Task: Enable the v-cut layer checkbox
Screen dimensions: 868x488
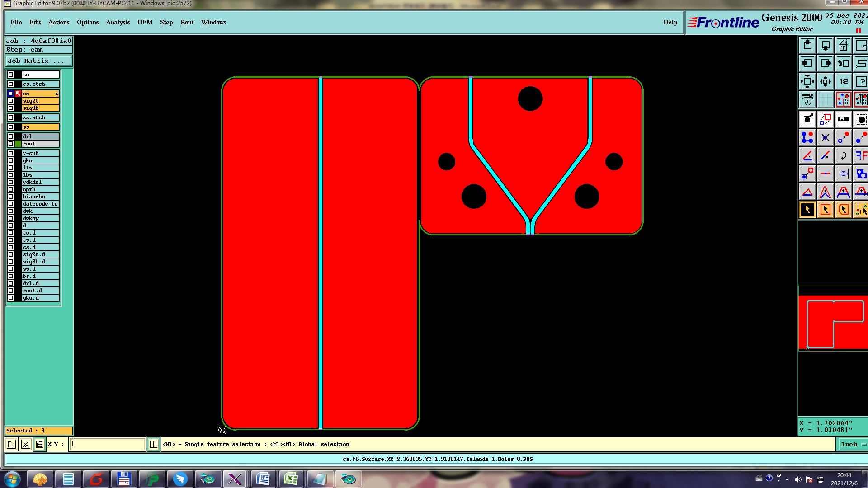Action: [11, 153]
